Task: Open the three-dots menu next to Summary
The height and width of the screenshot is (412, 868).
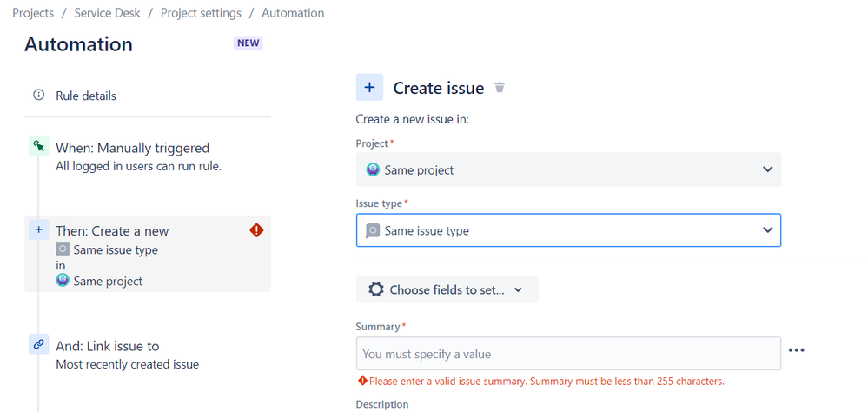Action: [796, 350]
